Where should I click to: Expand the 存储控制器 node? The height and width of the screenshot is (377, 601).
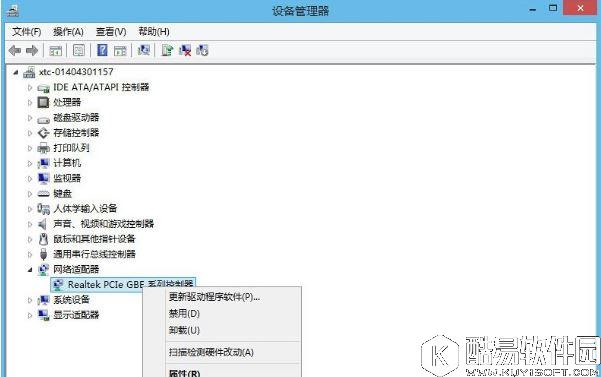coord(30,133)
